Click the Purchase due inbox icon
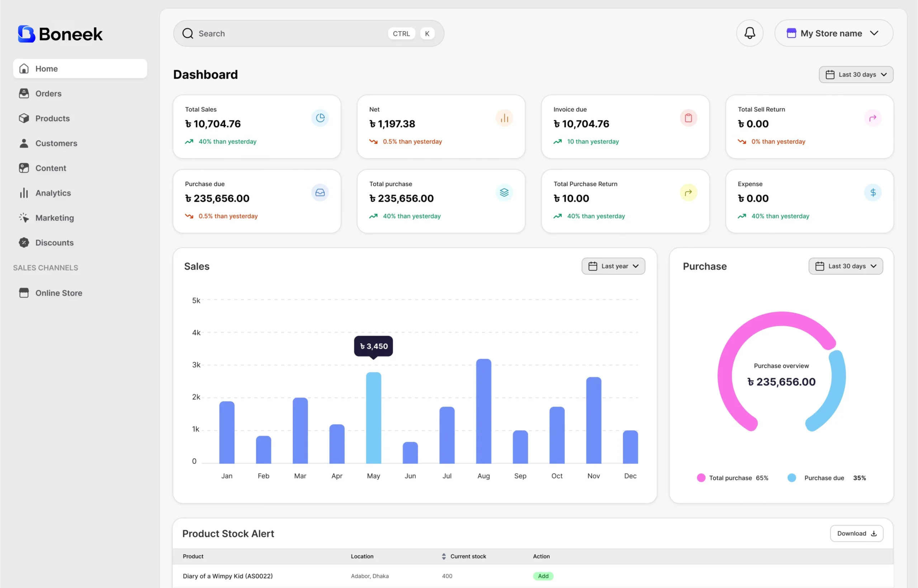This screenshot has width=918, height=588. click(320, 192)
